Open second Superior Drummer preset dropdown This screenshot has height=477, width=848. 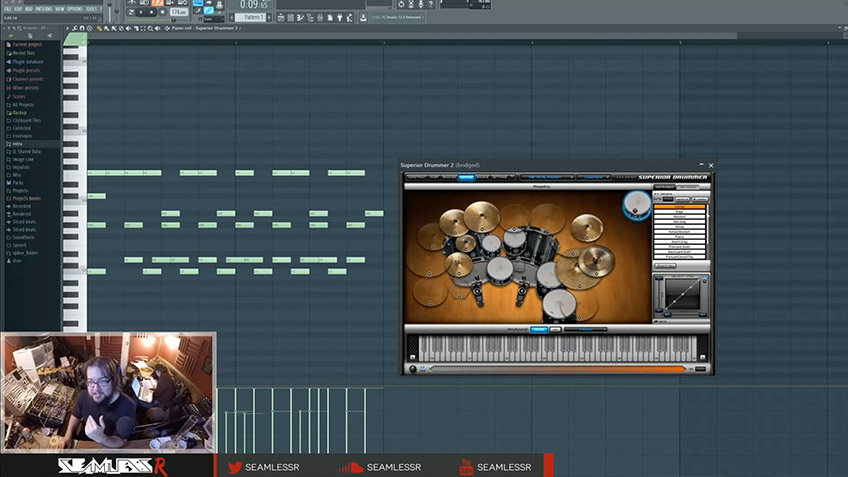tap(594, 177)
